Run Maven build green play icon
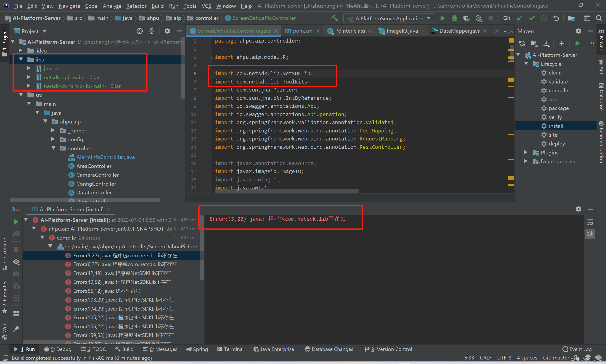606x364 pixels. (577, 44)
